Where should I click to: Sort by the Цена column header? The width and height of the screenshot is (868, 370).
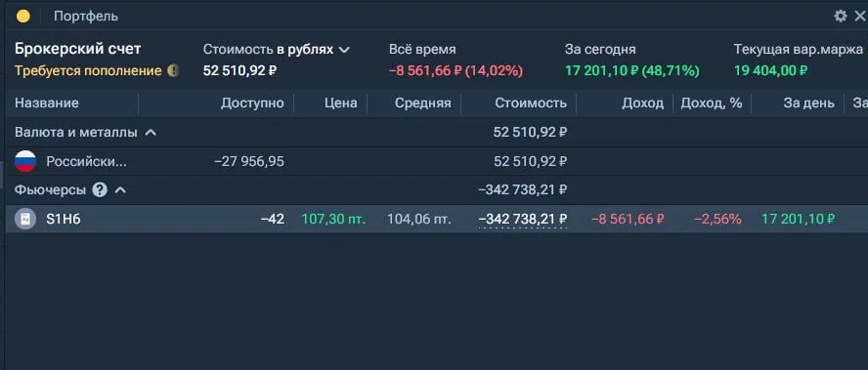pos(341,103)
